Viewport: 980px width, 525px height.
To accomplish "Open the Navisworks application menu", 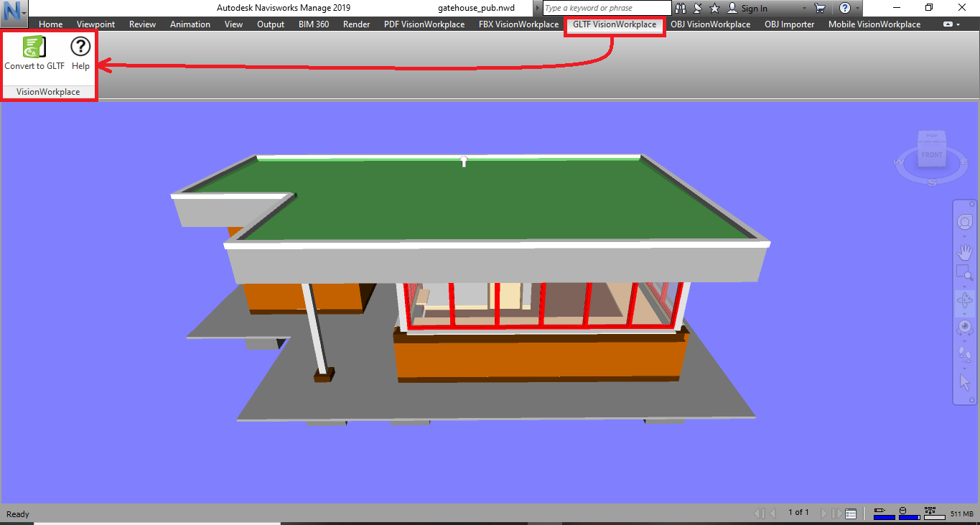I will 14,13.
